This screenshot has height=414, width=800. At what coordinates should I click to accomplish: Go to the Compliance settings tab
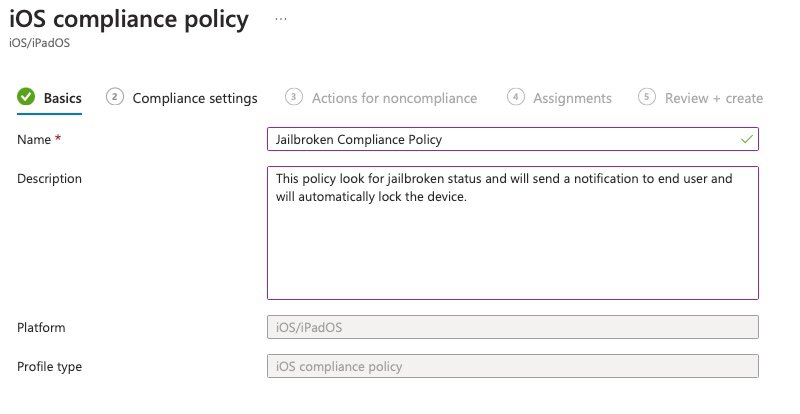coord(194,98)
